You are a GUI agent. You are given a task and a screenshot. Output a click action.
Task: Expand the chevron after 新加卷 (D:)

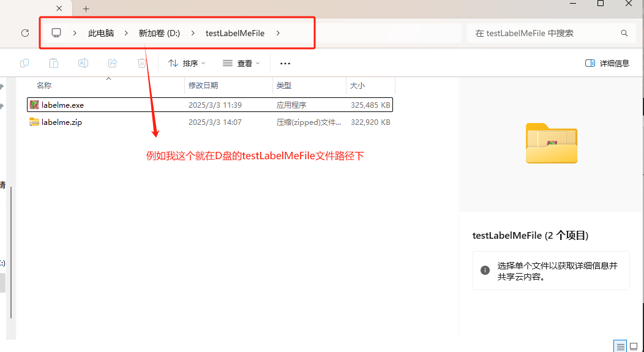[193, 33]
